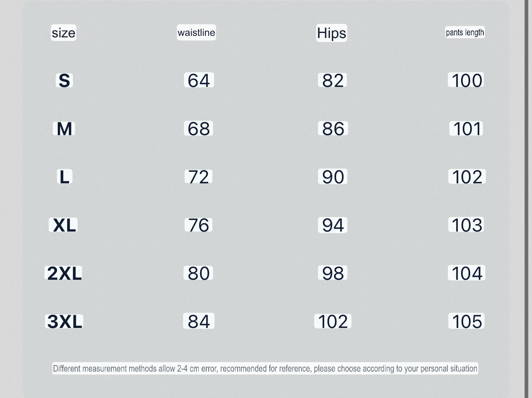532x398 pixels.
Task: Click hips value 102 in 3XL row
Action: pos(333,321)
